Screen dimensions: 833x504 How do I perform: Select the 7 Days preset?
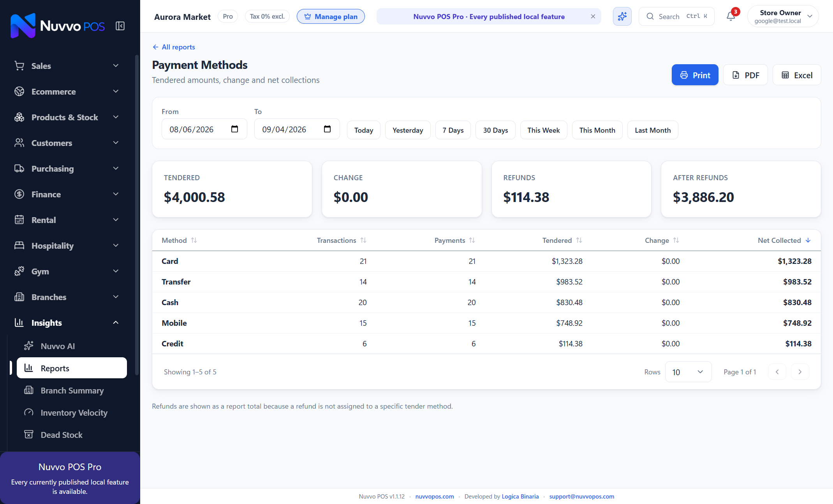[453, 130]
